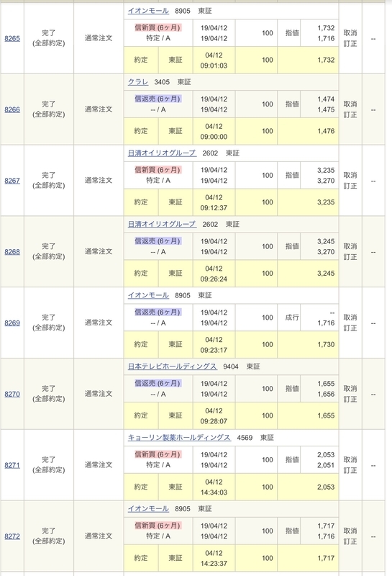
Task: Click 信新買 (6ヶ月) label in order 8267
Action: (x=158, y=170)
